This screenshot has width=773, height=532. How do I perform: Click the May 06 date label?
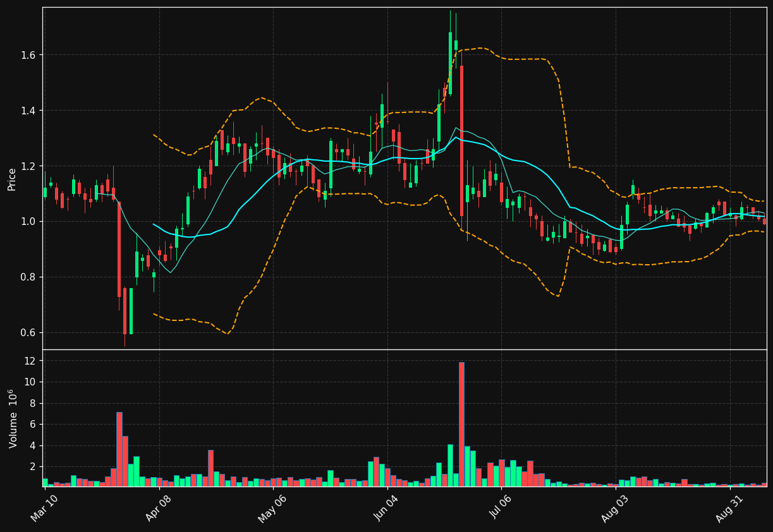coord(273,508)
